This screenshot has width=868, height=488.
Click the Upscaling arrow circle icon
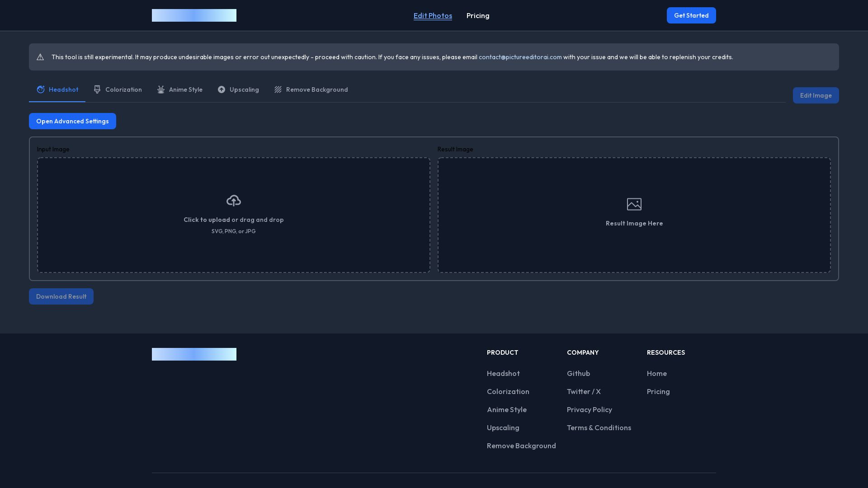(222, 89)
